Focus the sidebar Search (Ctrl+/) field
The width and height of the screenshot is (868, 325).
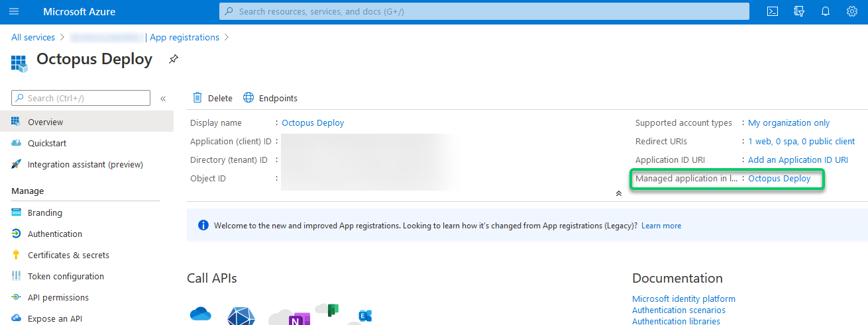click(81, 98)
